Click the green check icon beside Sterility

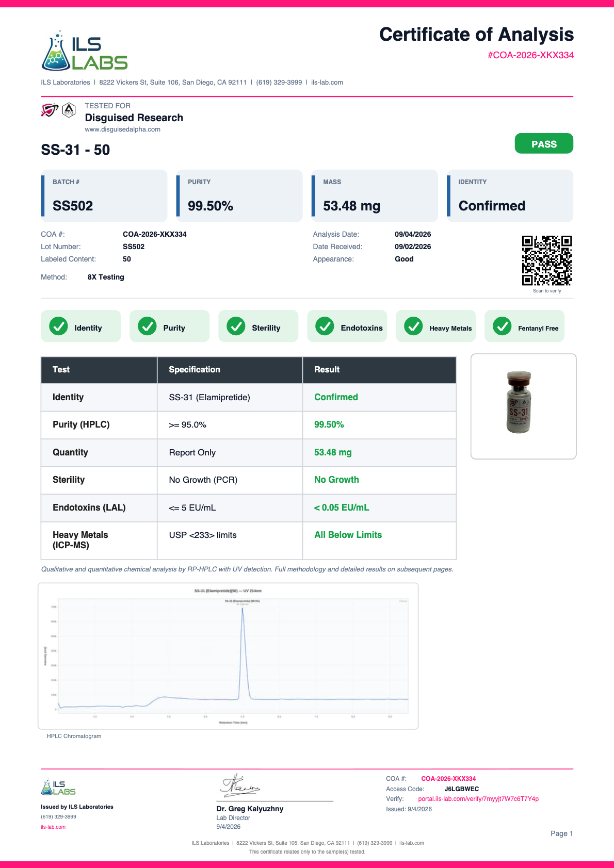[x=236, y=326]
